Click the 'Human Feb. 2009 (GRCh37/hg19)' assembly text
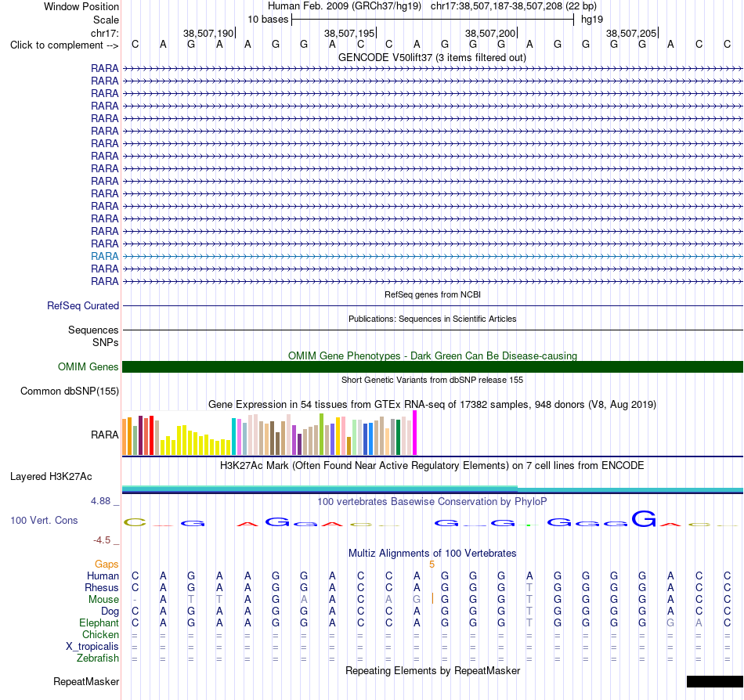Screen dimensions: 744x700 [x=345, y=6]
